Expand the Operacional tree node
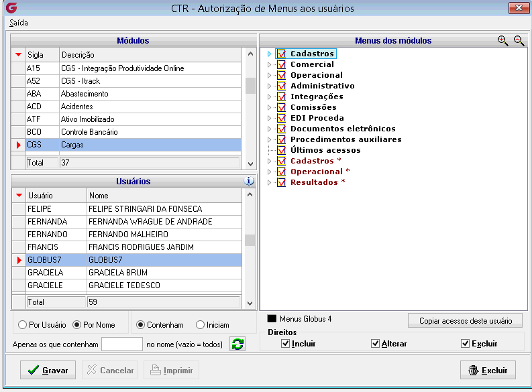Image resolution: width=532 pixels, height=392 pixels. tap(270, 75)
